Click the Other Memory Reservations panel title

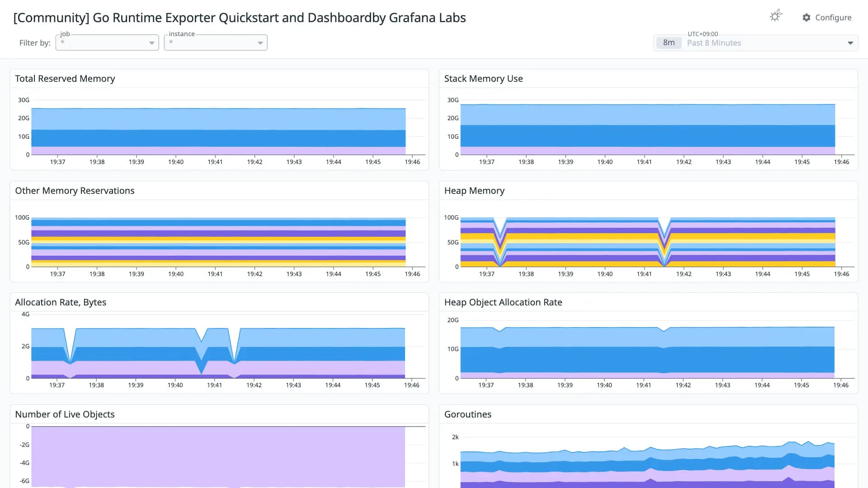click(75, 191)
